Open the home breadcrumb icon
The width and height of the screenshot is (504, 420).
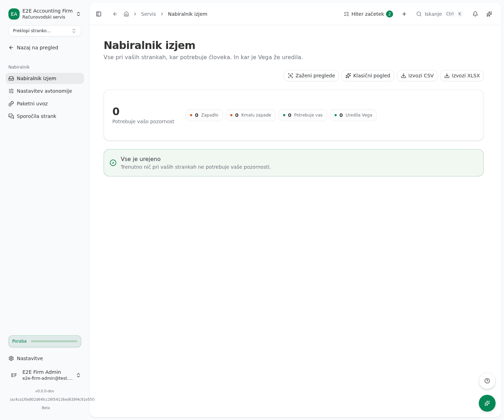[x=126, y=14]
